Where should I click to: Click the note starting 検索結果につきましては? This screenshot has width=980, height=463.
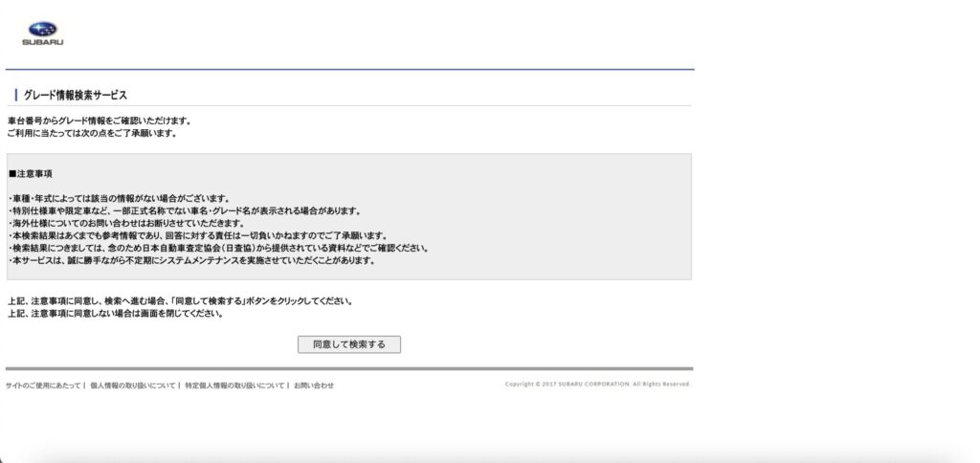click(219, 249)
